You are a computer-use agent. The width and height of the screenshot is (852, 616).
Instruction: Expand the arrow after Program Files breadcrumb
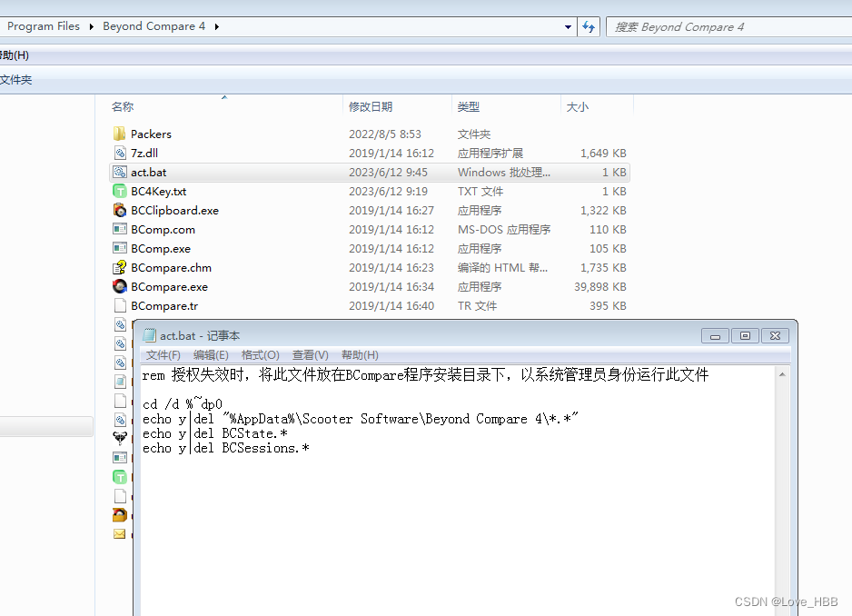(91, 26)
